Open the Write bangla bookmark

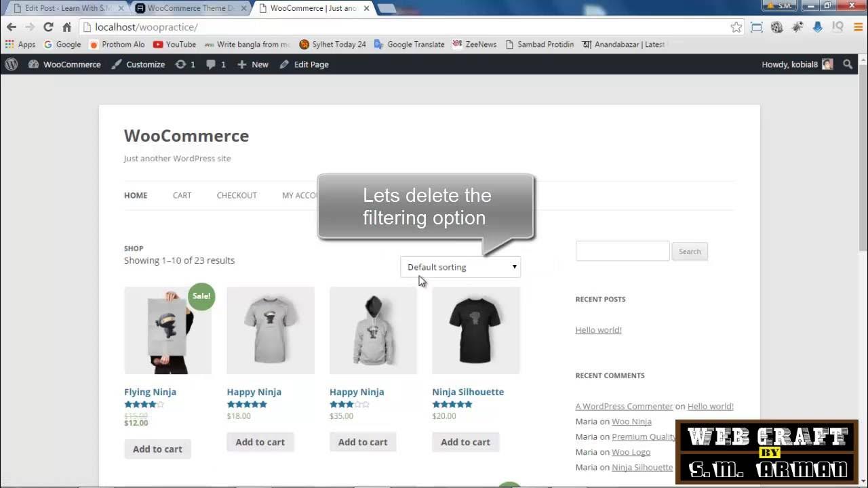point(247,44)
